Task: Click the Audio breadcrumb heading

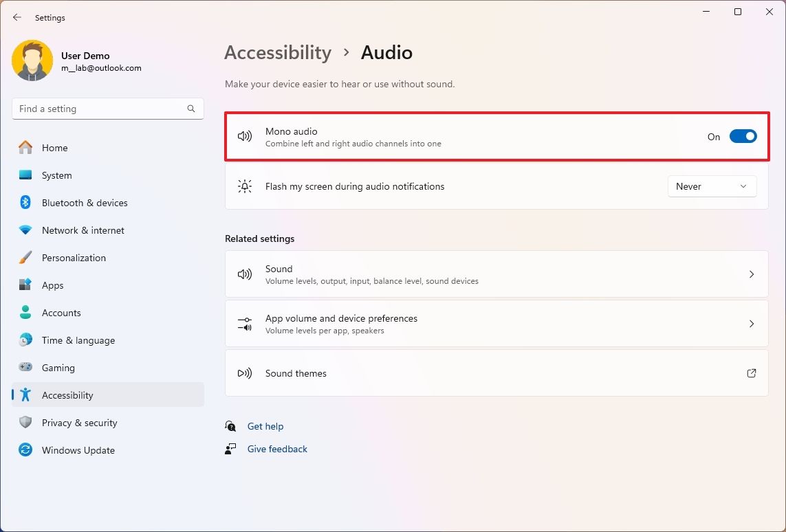Action: coord(386,52)
